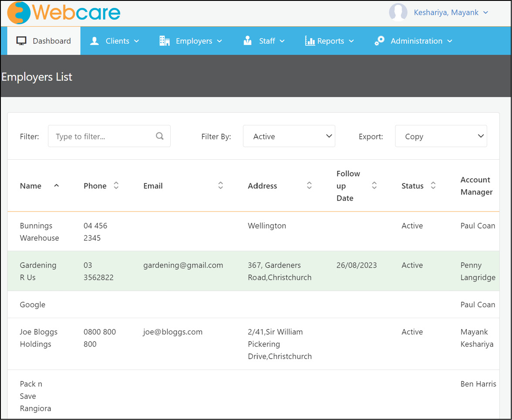The width and height of the screenshot is (512, 420).
Task: Open the Administration menu
Action: (x=414, y=41)
